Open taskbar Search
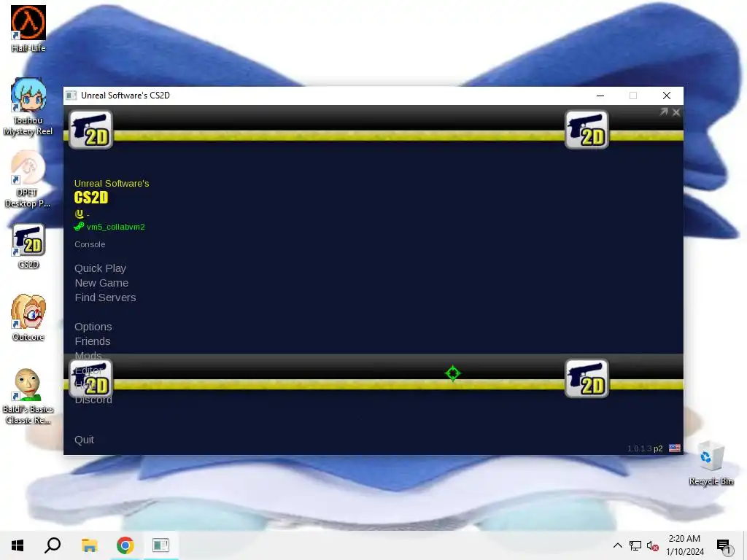The image size is (747, 560). click(53, 545)
